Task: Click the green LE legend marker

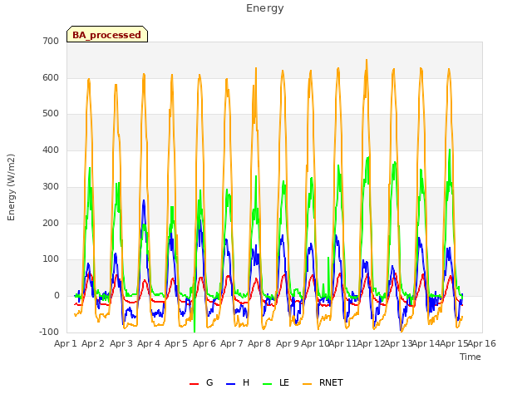Action: click(268, 383)
